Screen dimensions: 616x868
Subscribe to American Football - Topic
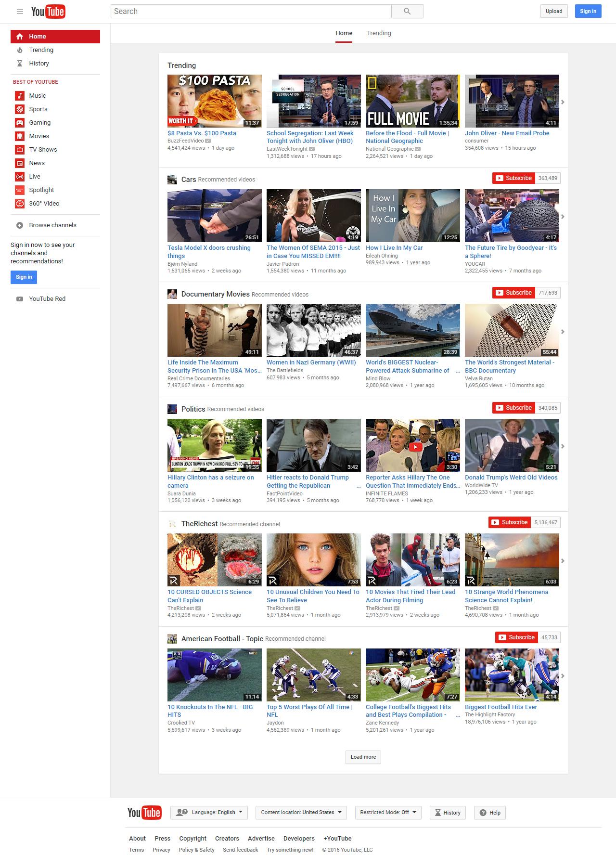point(516,637)
